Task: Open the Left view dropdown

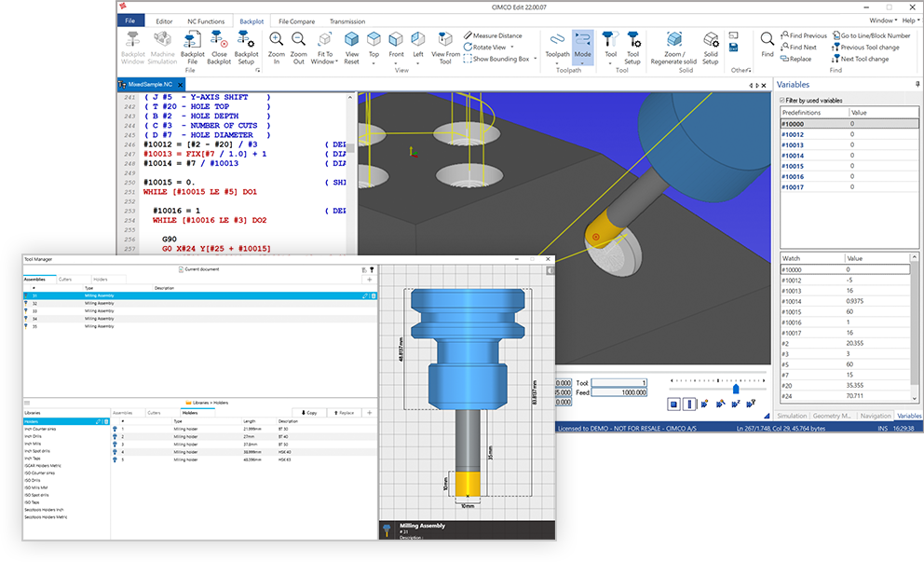Action: (418, 63)
